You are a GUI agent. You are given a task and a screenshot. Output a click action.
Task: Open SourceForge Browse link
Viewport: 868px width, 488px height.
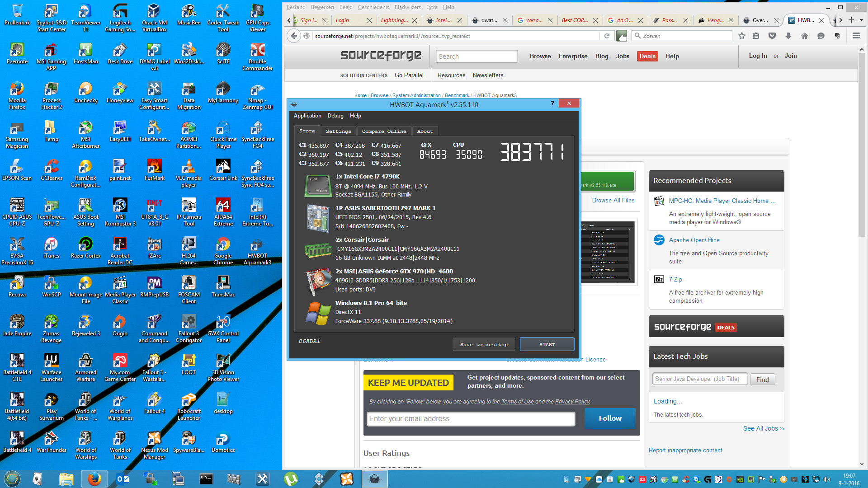[x=540, y=56]
